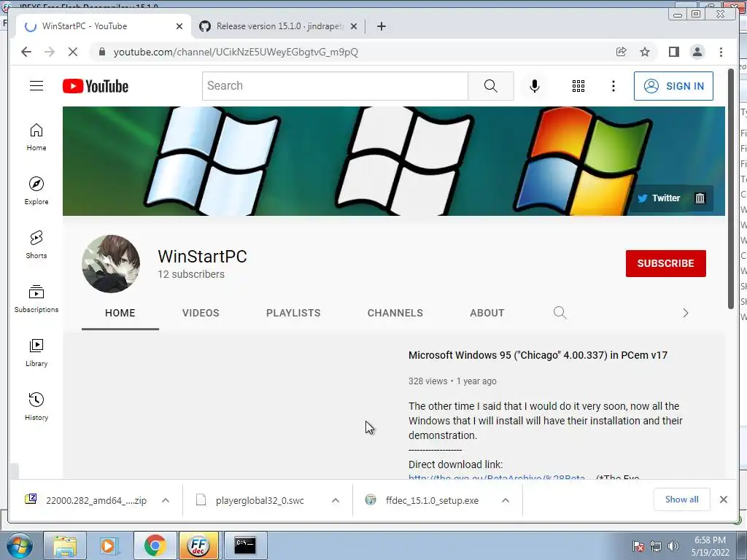Share this page from address bar

coord(621,52)
